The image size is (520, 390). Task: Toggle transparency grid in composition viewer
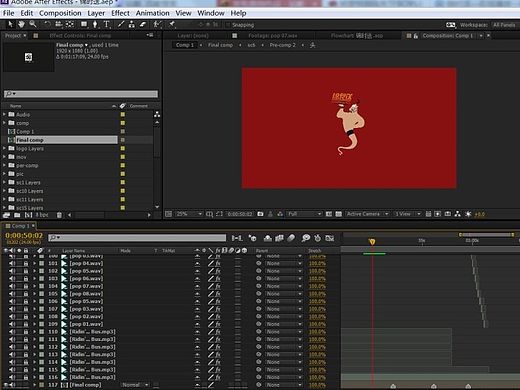pos(338,214)
